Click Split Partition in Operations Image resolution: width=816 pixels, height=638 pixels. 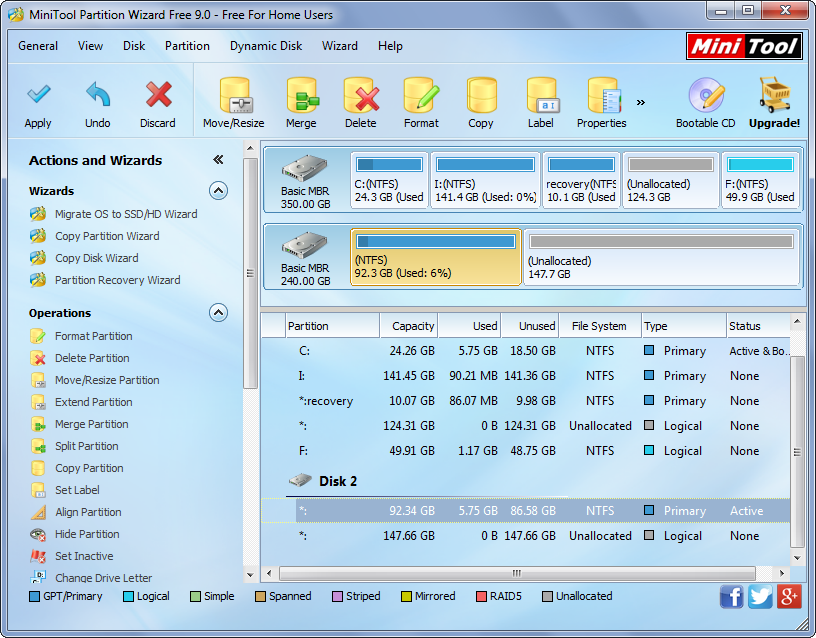pyautogui.click(x=87, y=445)
